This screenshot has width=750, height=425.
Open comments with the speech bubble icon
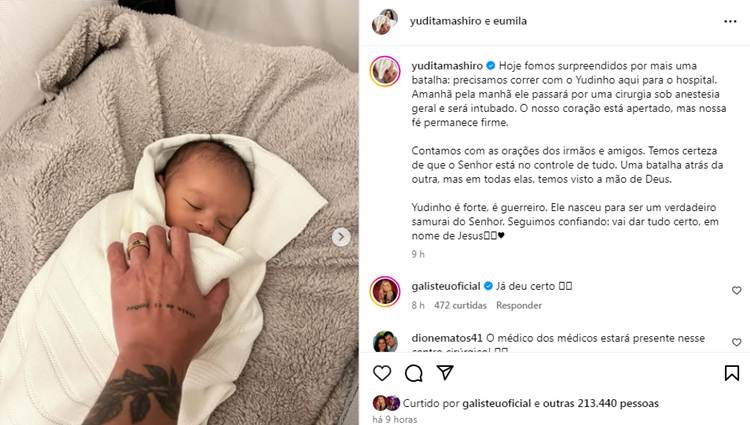click(x=414, y=373)
